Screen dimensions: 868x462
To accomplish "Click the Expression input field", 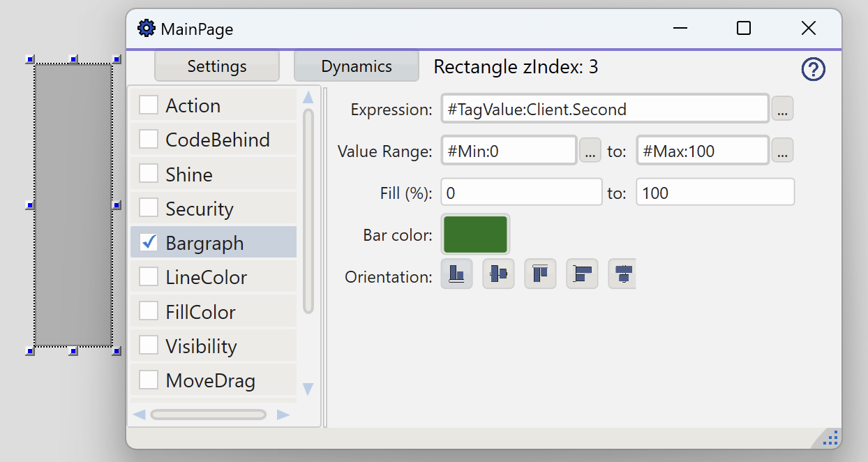I will [x=604, y=110].
